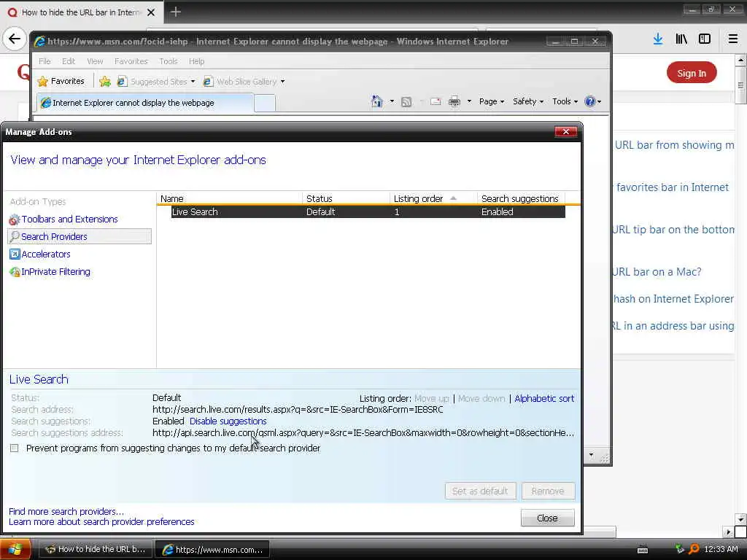Click the Firefox page scrollbar up arrow

point(741,60)
